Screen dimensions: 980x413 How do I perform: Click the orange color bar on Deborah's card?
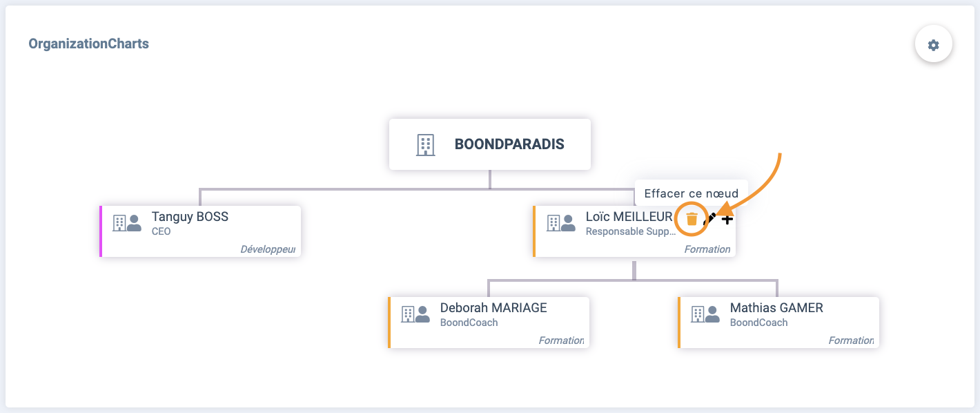389,323
